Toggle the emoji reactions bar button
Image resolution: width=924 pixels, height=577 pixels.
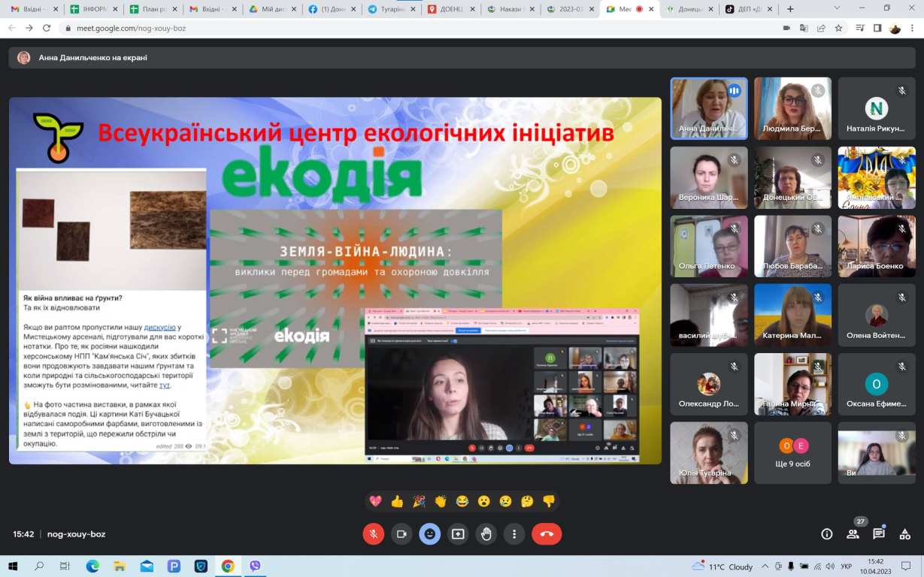click(430, 534)
